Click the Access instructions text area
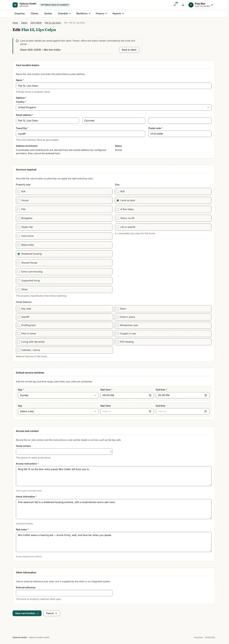This screenshot has height=644, width=229. point(114,476)
